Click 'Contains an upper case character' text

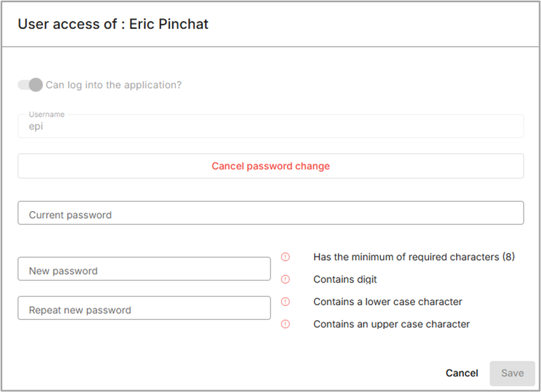391,324
